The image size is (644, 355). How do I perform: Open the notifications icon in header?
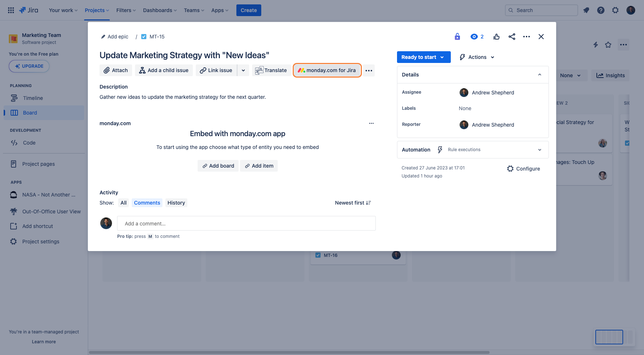(x=586, y=10)
